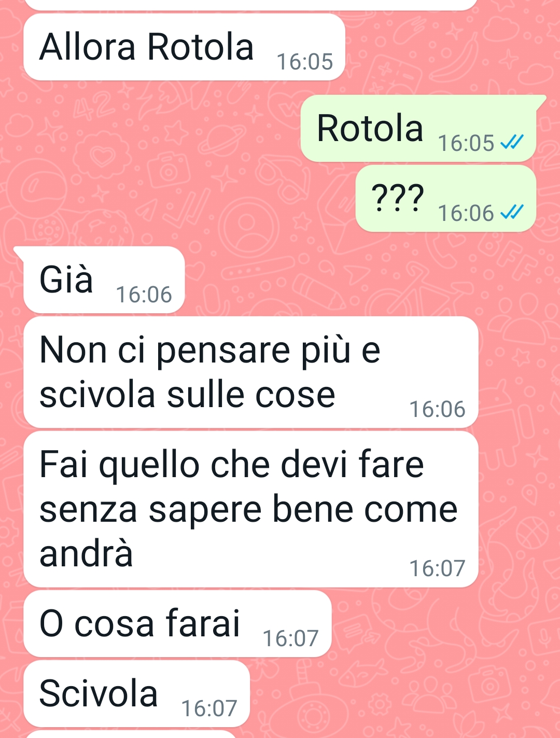Tap the 16:07 timestamp beside 'O cosa farai'

291,638
